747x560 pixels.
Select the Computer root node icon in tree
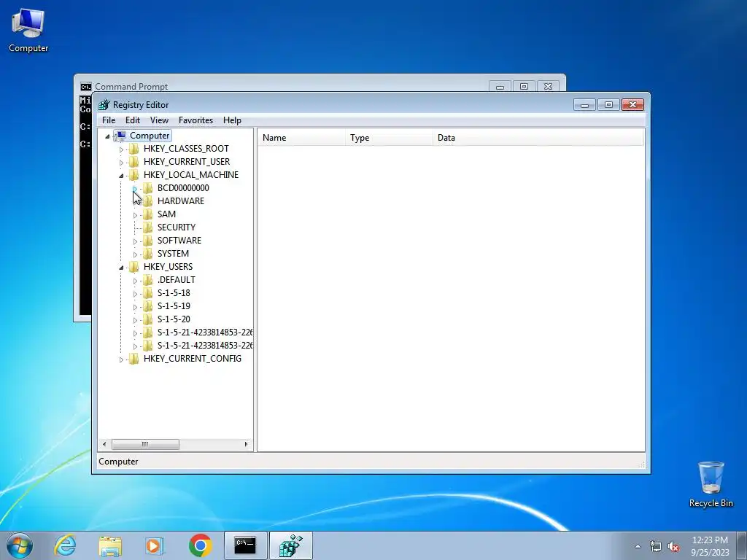click(x=120, y=136)
